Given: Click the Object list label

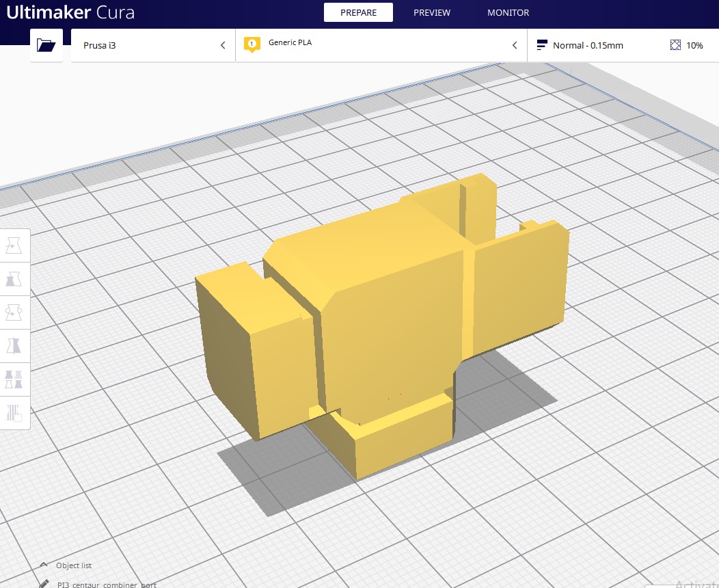Looking at the screenshot, I should tap(74, 565).
